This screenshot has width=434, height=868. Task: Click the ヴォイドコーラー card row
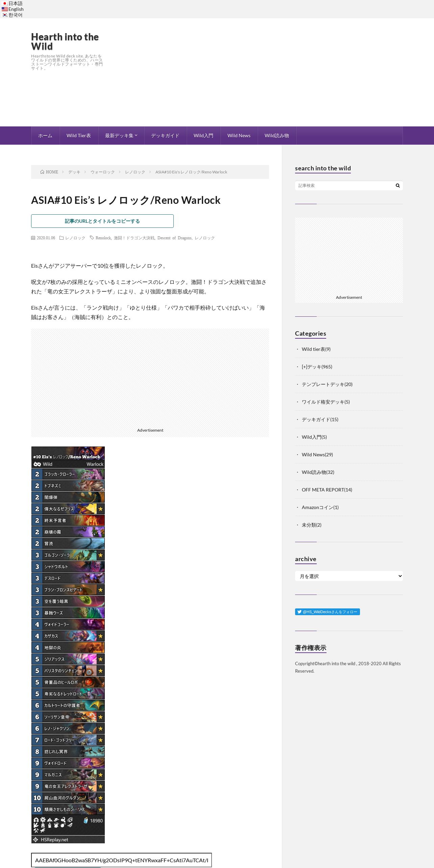(68, 624)
